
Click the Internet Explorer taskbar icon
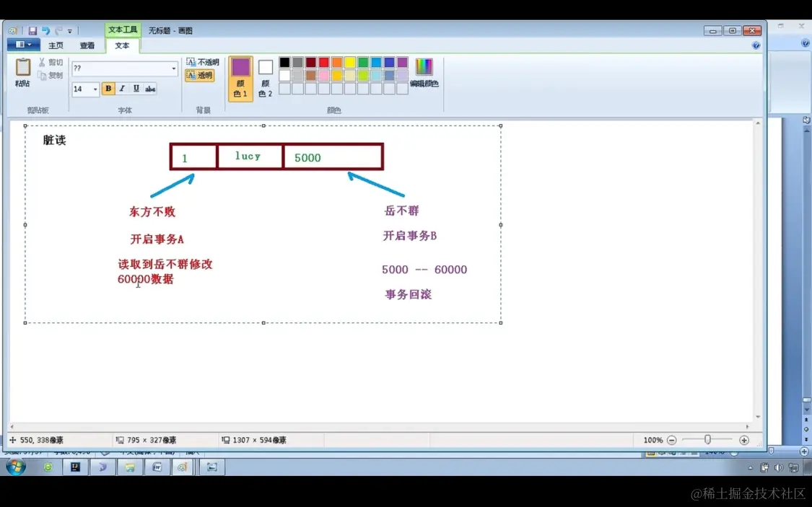point(48,467)
